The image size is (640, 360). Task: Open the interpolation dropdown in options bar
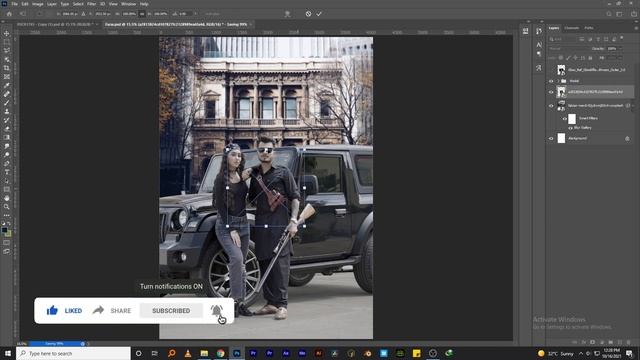tap(212, 14)
